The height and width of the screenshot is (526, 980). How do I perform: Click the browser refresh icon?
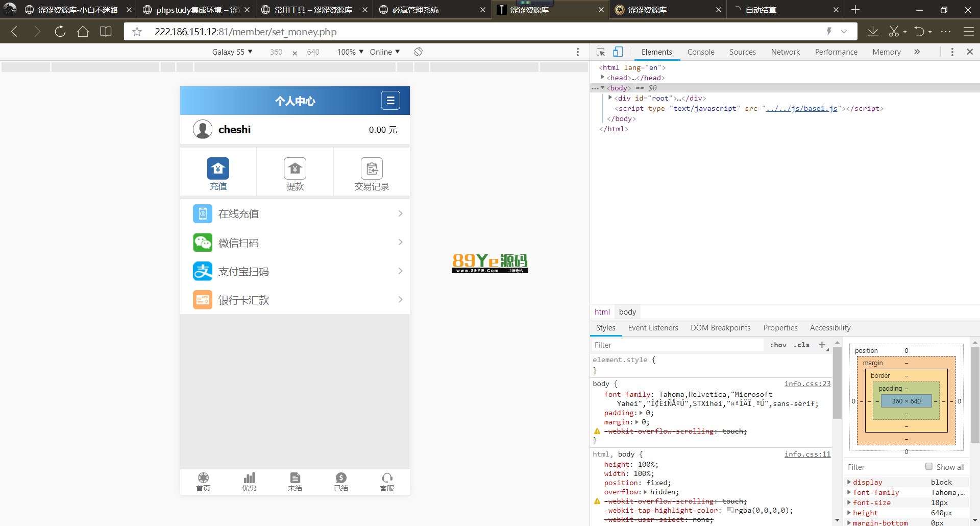[x=60, y=32]
